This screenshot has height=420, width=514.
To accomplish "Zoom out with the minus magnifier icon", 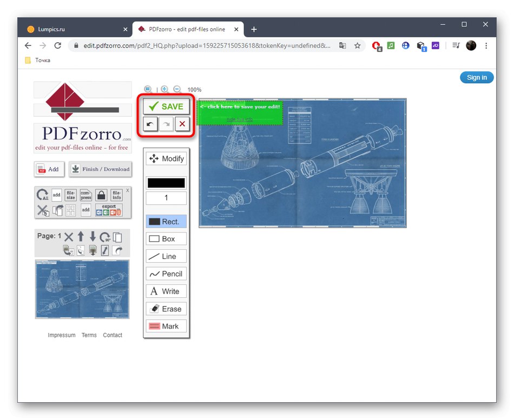I will point(177,89).
